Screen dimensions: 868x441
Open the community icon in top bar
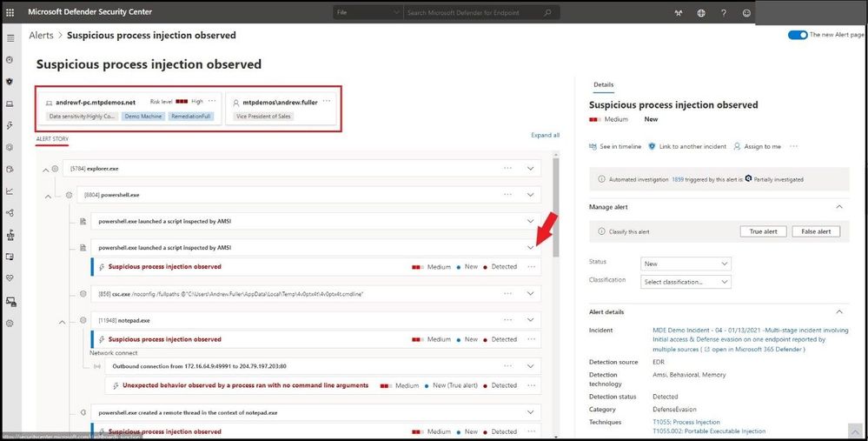(678, 13)
